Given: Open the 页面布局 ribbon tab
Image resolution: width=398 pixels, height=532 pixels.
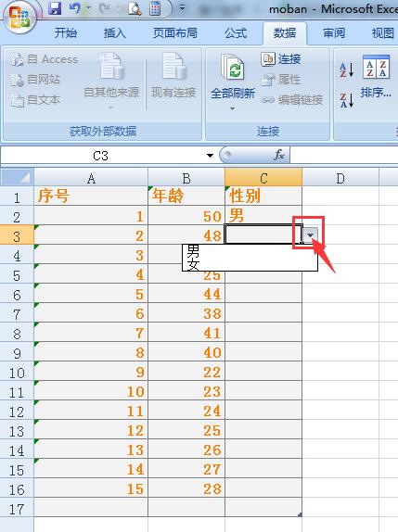Looking at the screenshot, I should coord(175,33).
